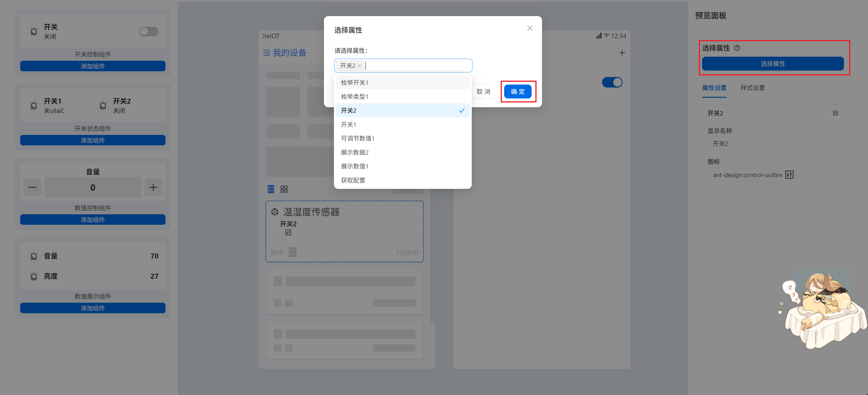
Task: Increase 音量 using the plus stepper
Action: [153, 187]
